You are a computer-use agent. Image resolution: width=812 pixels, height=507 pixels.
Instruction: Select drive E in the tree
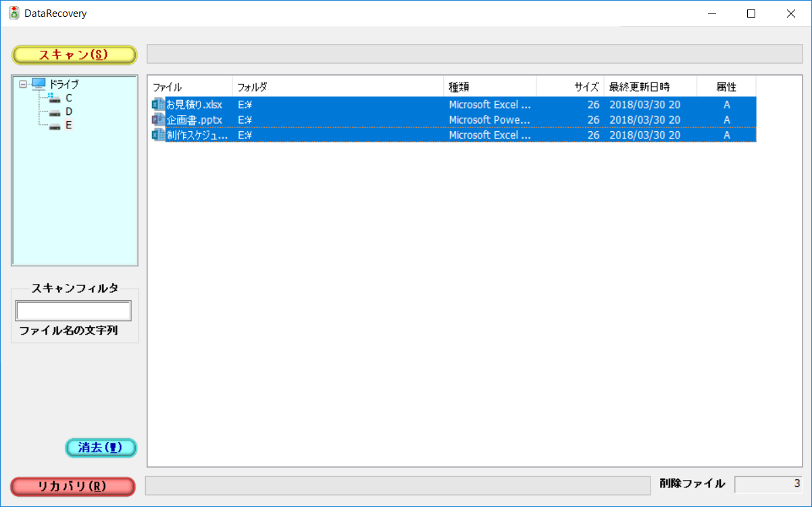(x=69, y=125)
